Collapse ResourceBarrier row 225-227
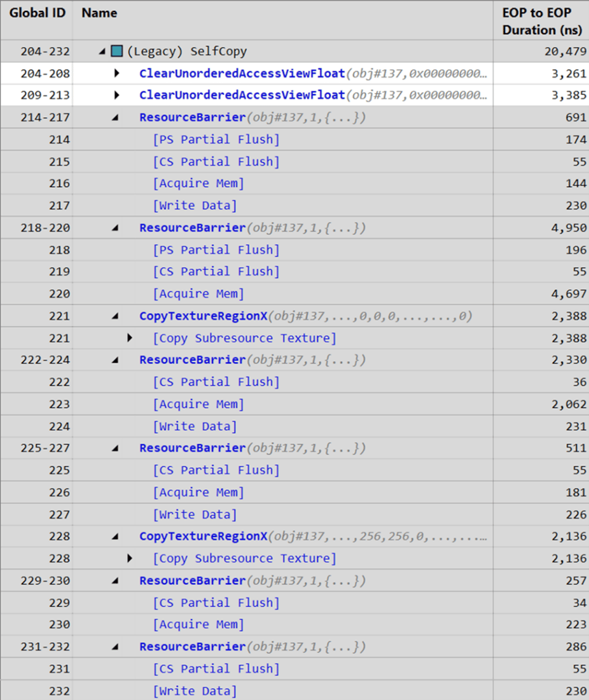The width and height of the screenshot is (589, 700). click(x=115, y=448)
